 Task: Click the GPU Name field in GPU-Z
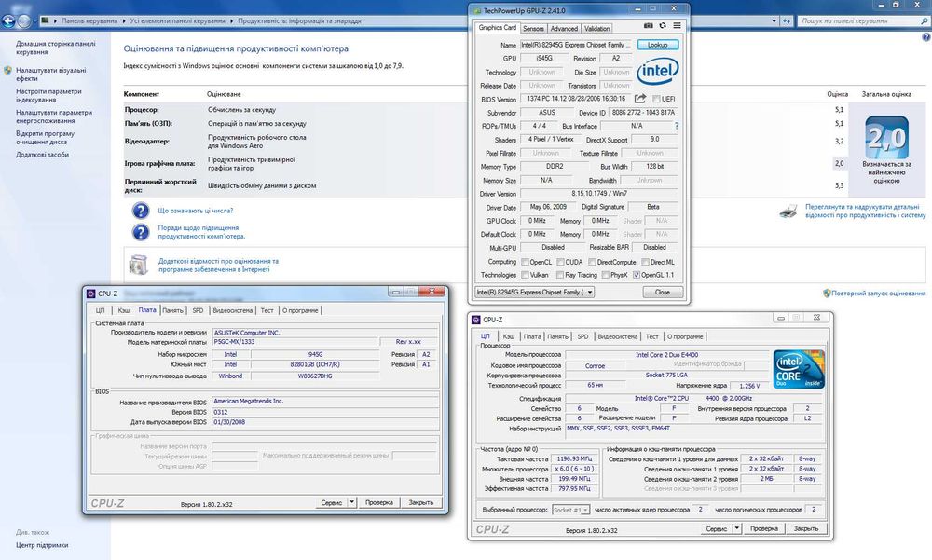[576, 45]
